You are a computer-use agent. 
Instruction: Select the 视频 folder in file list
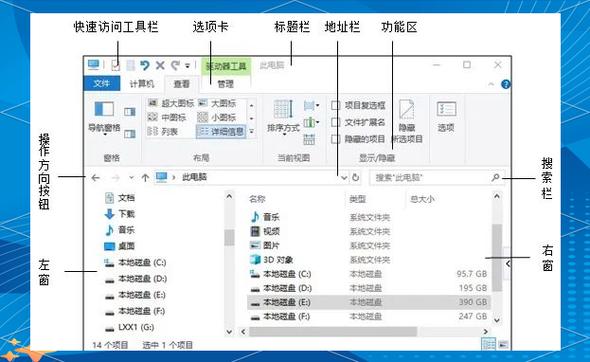[265, 231]
